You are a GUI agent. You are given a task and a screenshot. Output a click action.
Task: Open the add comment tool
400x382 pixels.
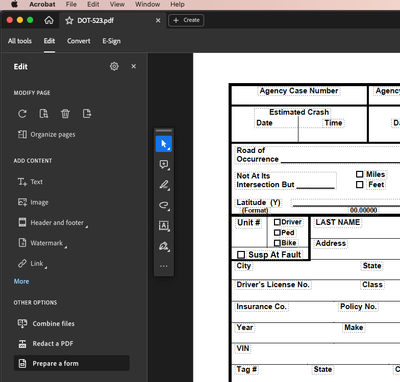pyautogui.click(x=164, y=164)
